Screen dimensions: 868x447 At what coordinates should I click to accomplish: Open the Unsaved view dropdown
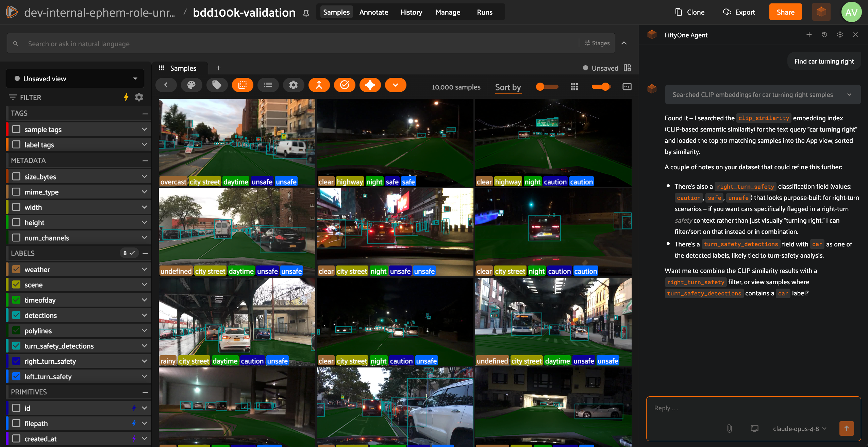pyautogui.click(x=75, y=79)
